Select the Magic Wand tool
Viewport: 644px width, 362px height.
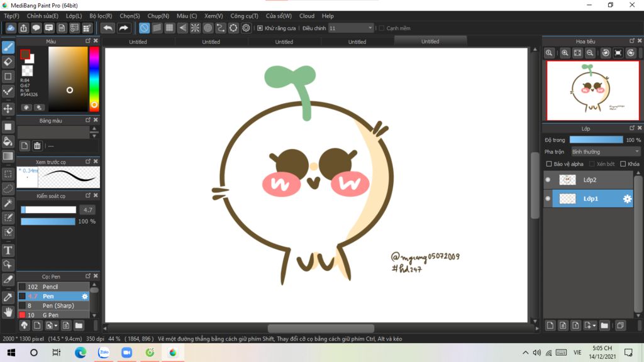coord(8,203)
